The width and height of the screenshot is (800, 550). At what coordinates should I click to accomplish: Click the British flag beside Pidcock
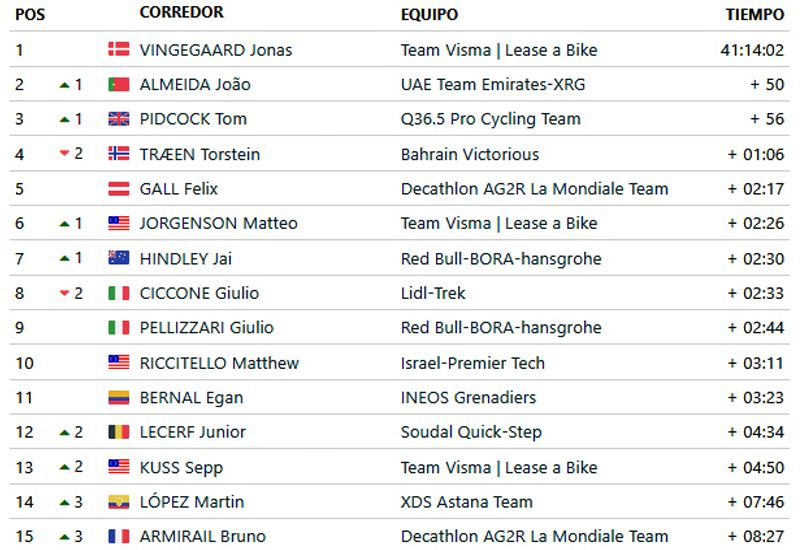pos(118,119)
